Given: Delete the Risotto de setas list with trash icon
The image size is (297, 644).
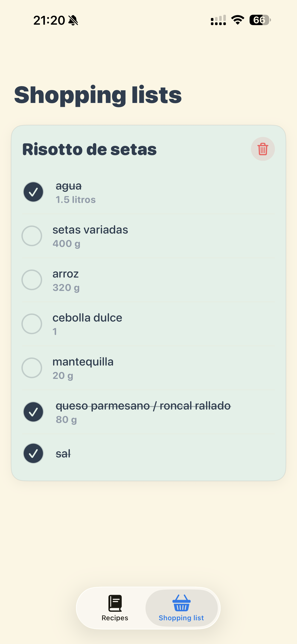Looking at the screenshot, I should (263, 149).
